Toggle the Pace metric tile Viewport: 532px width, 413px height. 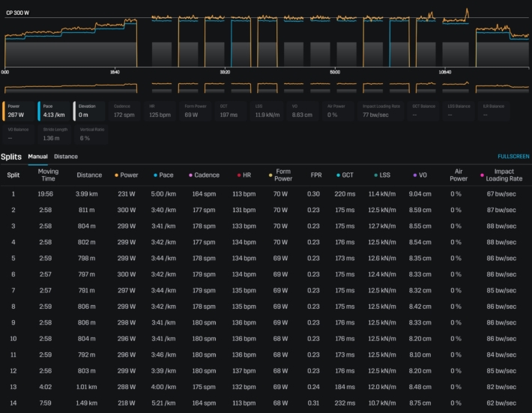click(x=53, y=111)
